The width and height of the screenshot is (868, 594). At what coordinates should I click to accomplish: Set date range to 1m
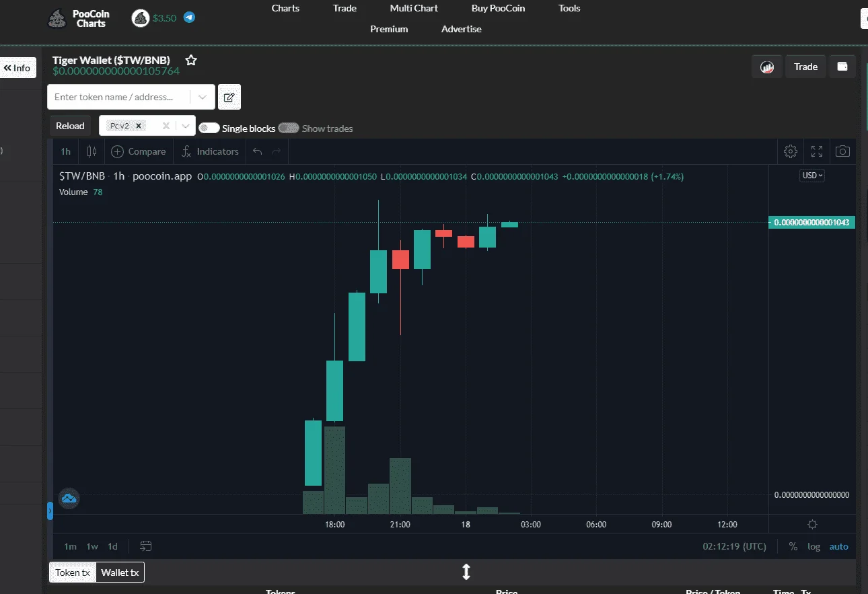70,546
